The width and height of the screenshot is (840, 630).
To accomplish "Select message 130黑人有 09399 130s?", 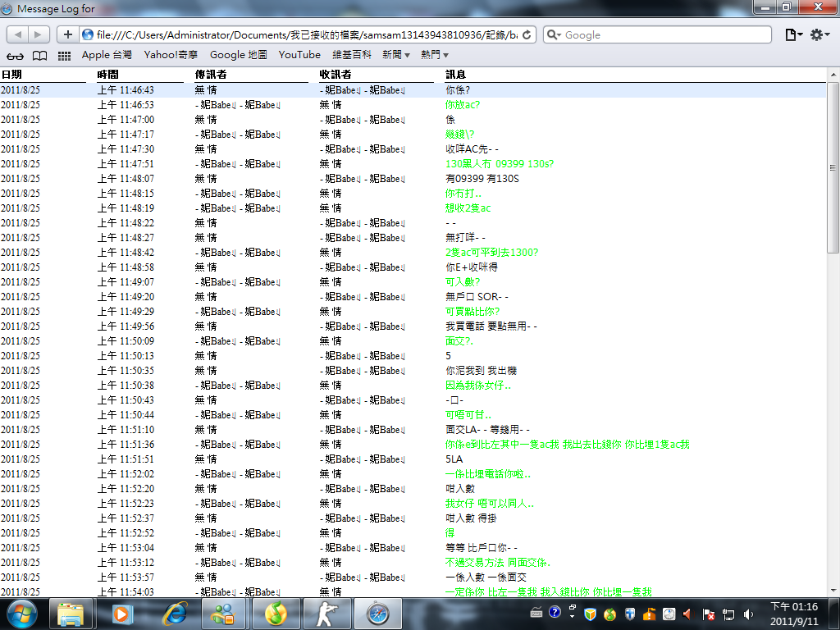I will pyautogui.click(x=500, y=164).
